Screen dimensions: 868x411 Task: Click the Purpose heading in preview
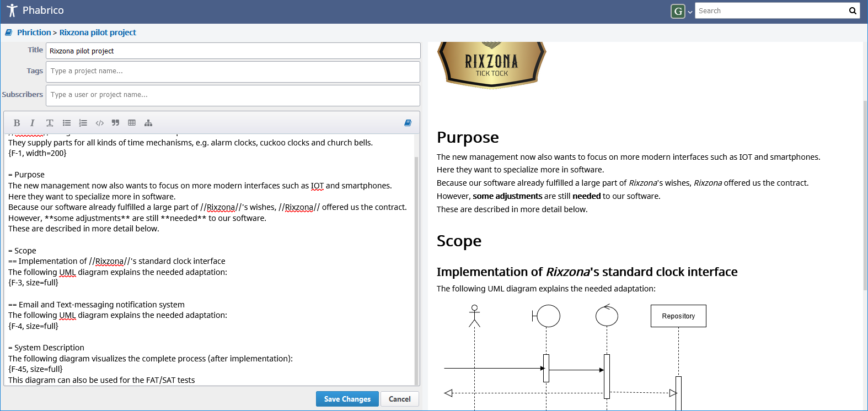point(468,137)
